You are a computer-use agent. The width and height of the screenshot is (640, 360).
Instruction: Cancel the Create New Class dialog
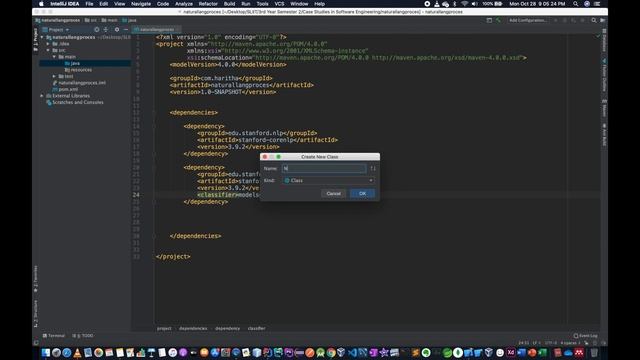click(x=333, y=193)
